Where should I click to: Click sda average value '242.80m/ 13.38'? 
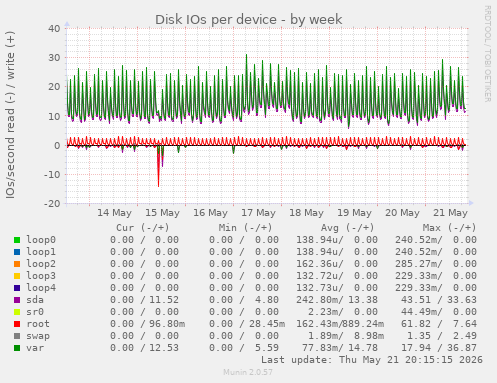point(337,300)
